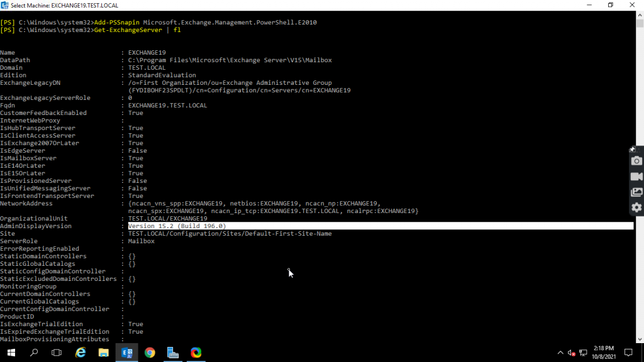Open the side panel settings gear

(x=636, y=207)
